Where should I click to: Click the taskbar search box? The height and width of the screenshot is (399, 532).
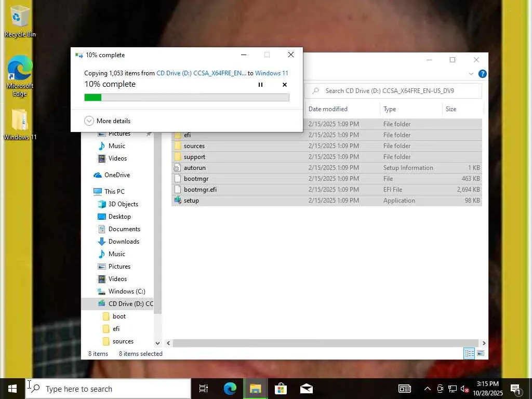coord(109,389)
